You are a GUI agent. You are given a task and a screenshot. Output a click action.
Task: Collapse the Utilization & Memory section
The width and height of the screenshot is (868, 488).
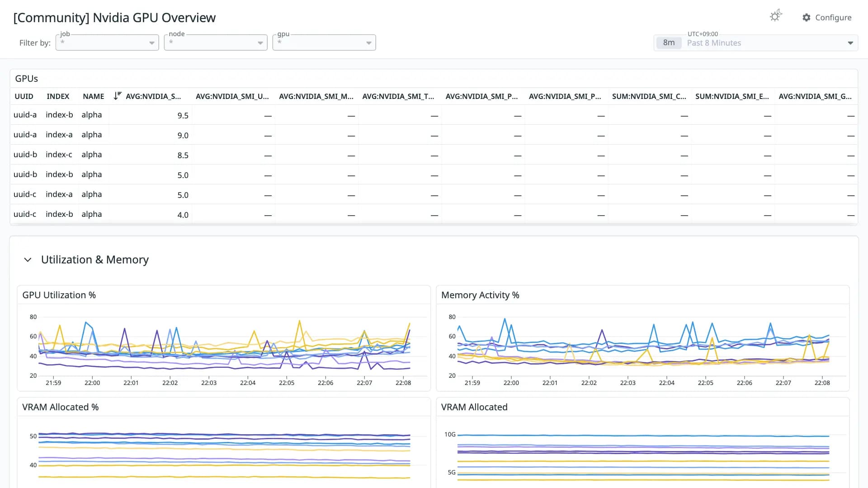(28, 260)
